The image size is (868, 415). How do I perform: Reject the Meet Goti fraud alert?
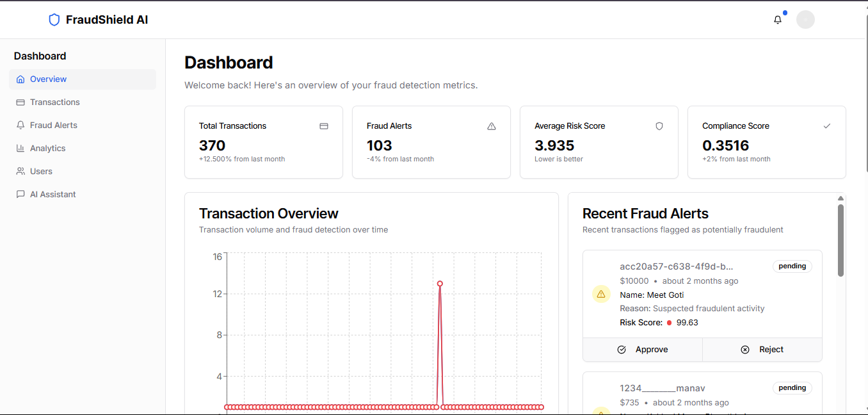(762, 350)
